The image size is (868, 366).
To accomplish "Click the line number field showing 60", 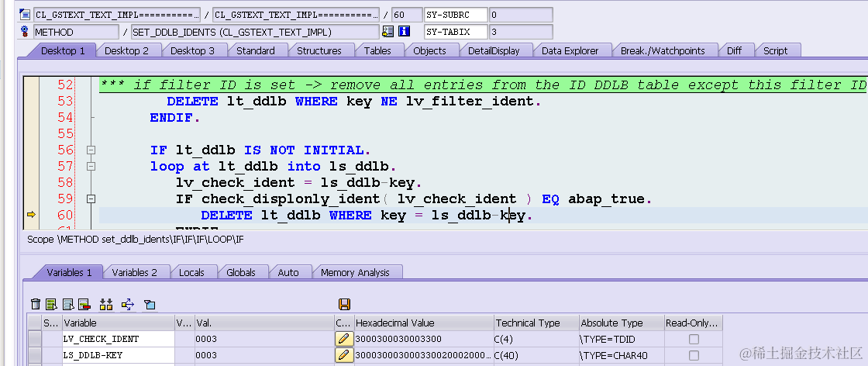I will [406, 15].
